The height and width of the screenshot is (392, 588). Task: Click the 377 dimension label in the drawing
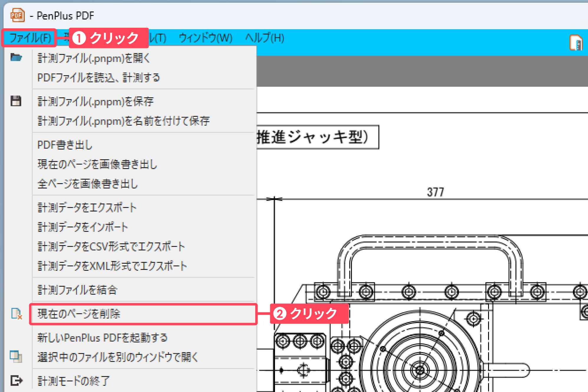click(x=435, y=192)
